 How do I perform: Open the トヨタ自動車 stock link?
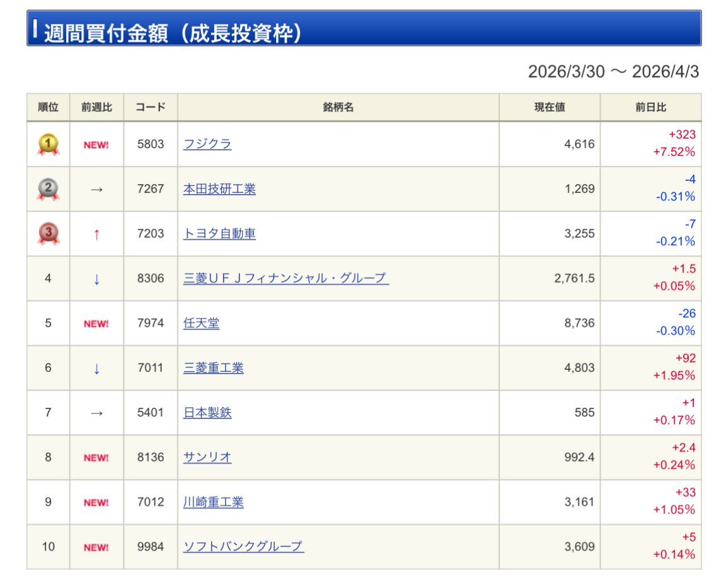219,233
